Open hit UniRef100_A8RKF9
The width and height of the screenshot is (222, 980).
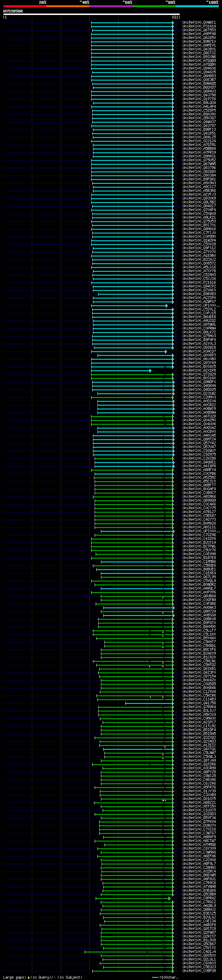pos(199,837)
